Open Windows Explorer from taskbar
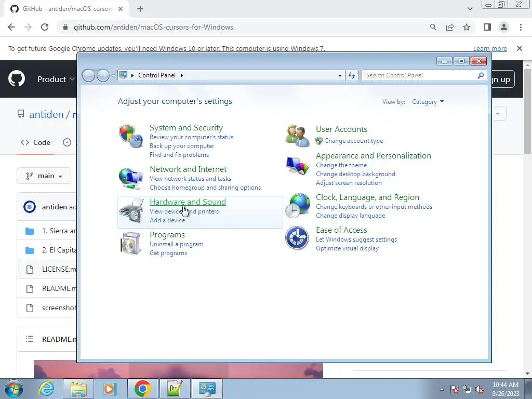The image size is (532, 399). pos(78,389)
